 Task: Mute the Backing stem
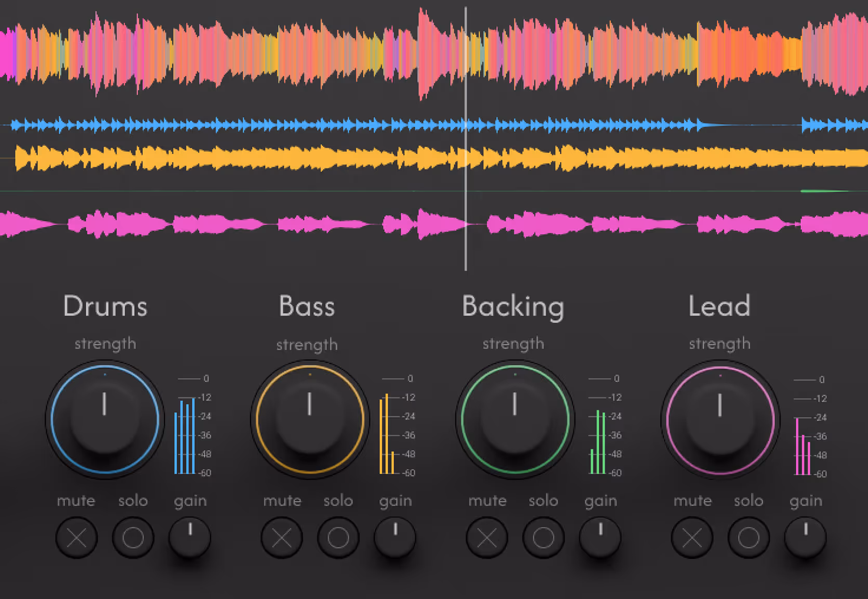487,538
